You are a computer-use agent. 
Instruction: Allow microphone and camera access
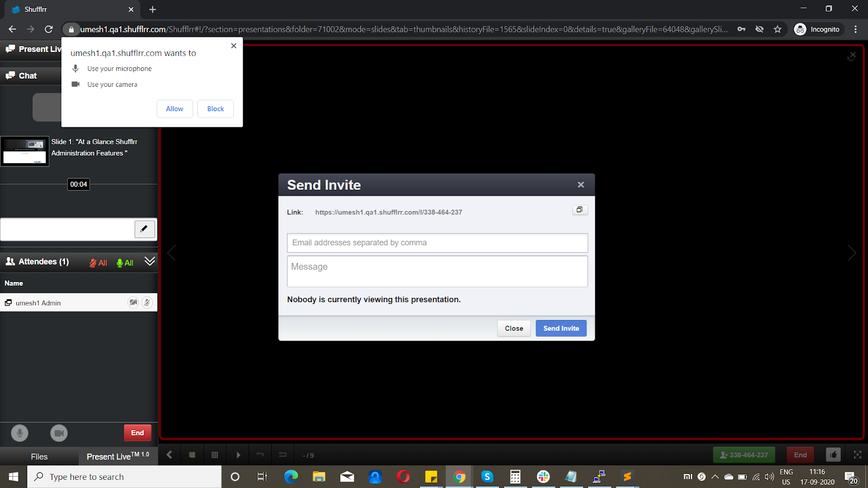click(175, 109)
